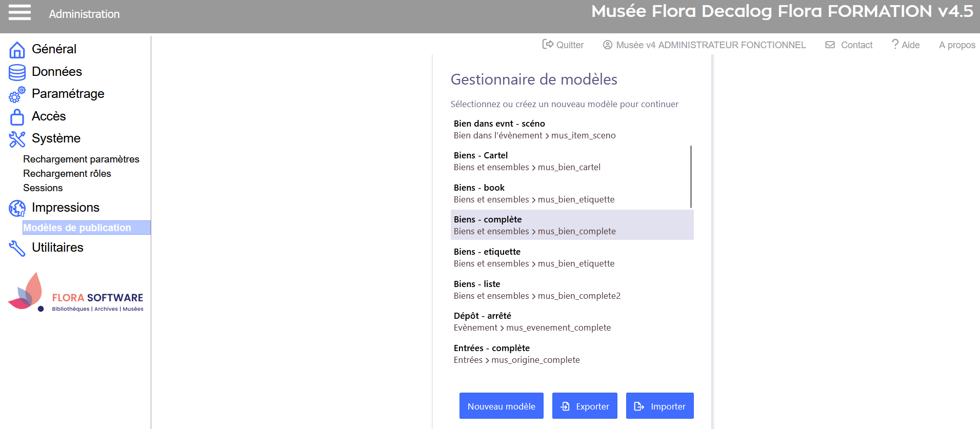Select Rechargement rôles
Viewport: 980px width, 429px height.
(67, 173)
